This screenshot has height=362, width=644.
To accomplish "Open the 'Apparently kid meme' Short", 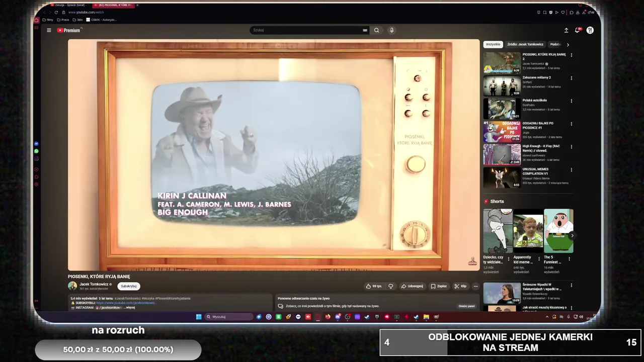I will (x=528, y=231).
